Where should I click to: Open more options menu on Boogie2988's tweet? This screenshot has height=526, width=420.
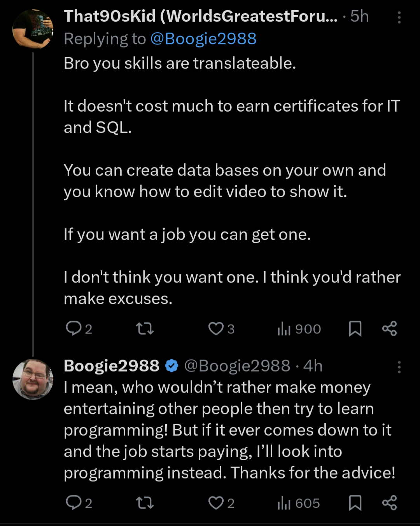coord(399,367)
